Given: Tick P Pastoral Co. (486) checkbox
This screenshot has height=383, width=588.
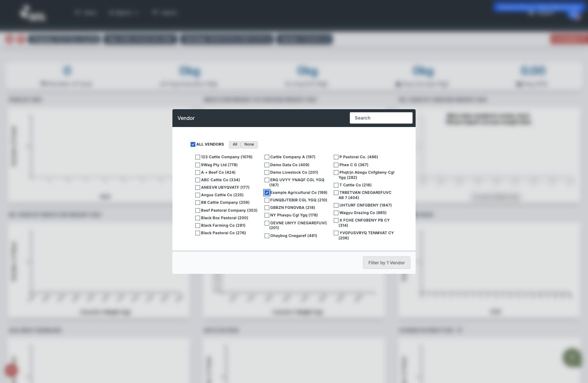Looking at the screenshot, I should click(336, 157).
